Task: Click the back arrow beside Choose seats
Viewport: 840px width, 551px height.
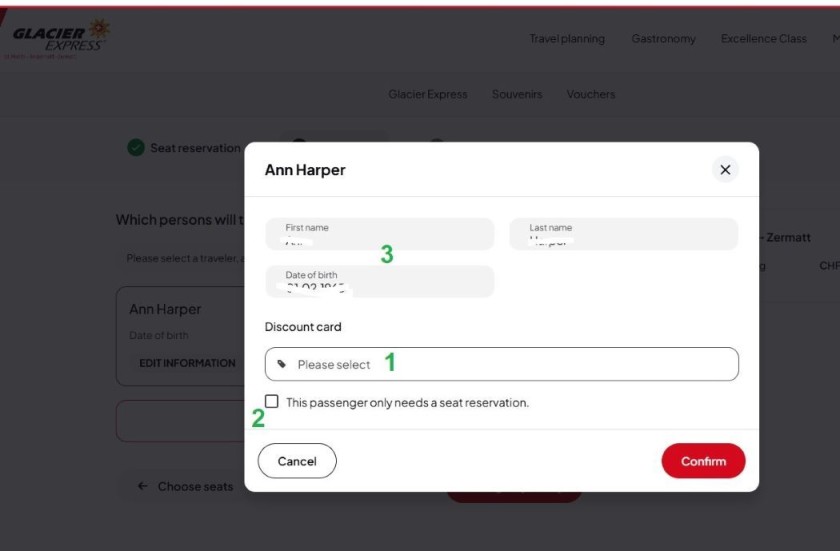Action: click(142, 486)
